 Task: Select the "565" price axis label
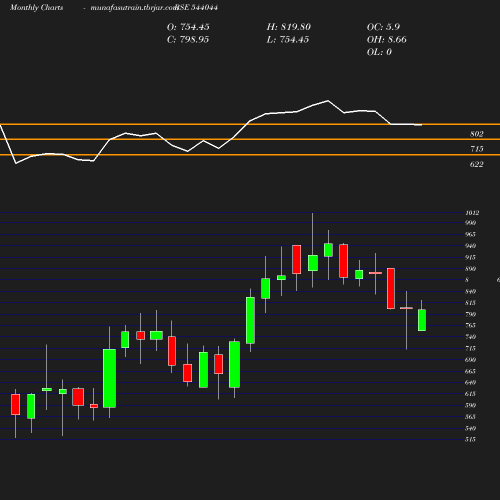pos(471,417)
